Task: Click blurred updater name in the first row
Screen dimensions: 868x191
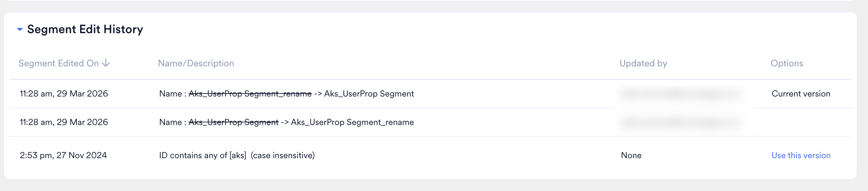Action: pos(680,94)
